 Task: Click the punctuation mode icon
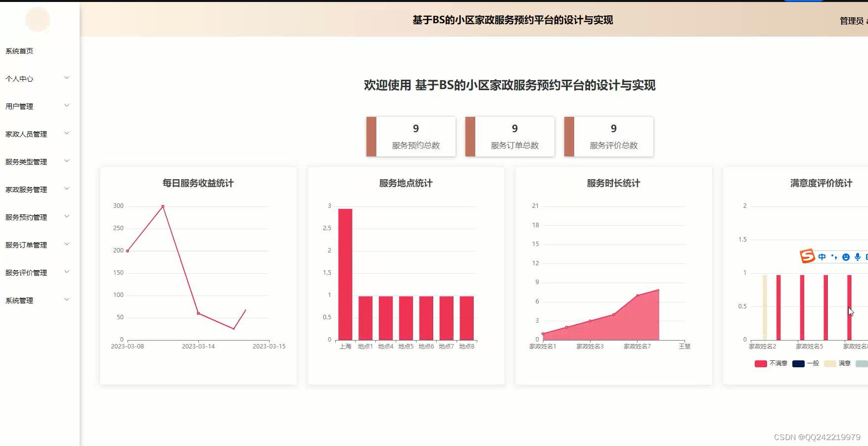[x=834, y=257]
